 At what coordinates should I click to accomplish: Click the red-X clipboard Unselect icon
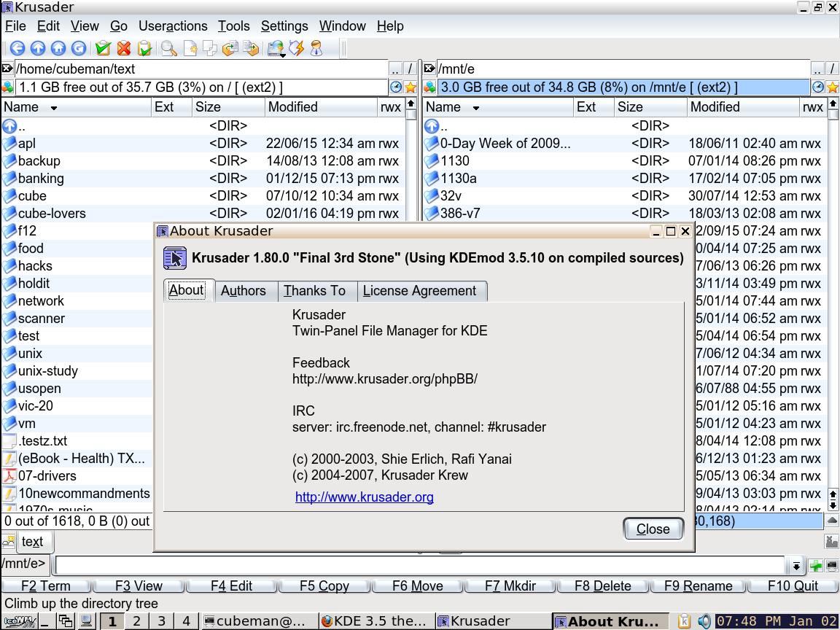coord(124,48)
